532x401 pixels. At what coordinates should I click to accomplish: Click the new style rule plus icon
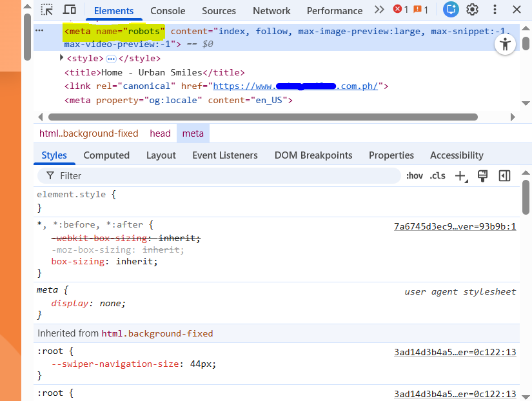pyautogui.click(x=460, y=176)
